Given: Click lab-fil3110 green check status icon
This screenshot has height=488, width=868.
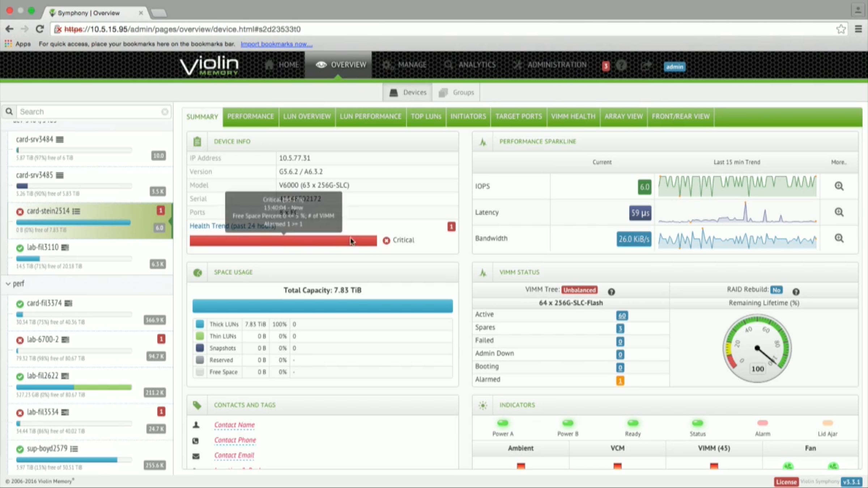Looking at the screenshot, I should 20,248.
